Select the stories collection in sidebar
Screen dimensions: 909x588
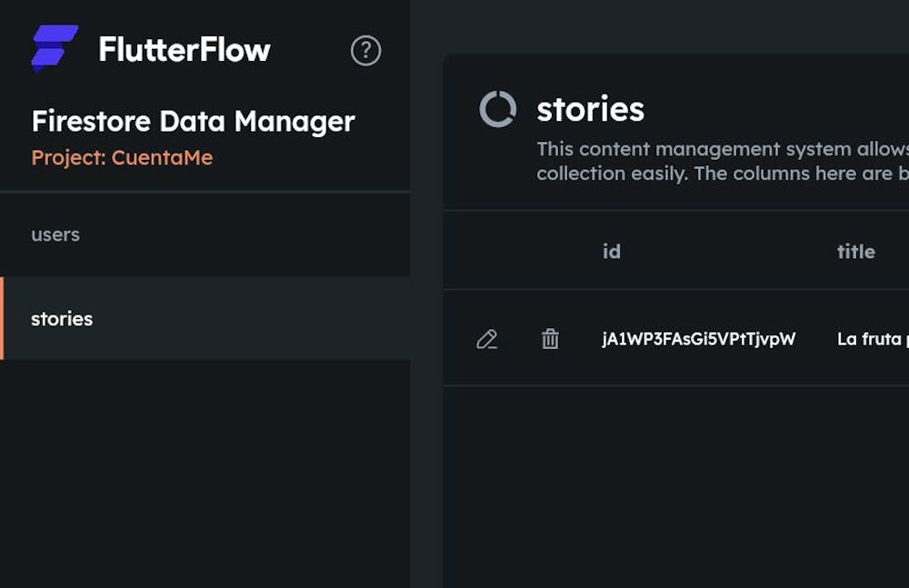(62, 319)
